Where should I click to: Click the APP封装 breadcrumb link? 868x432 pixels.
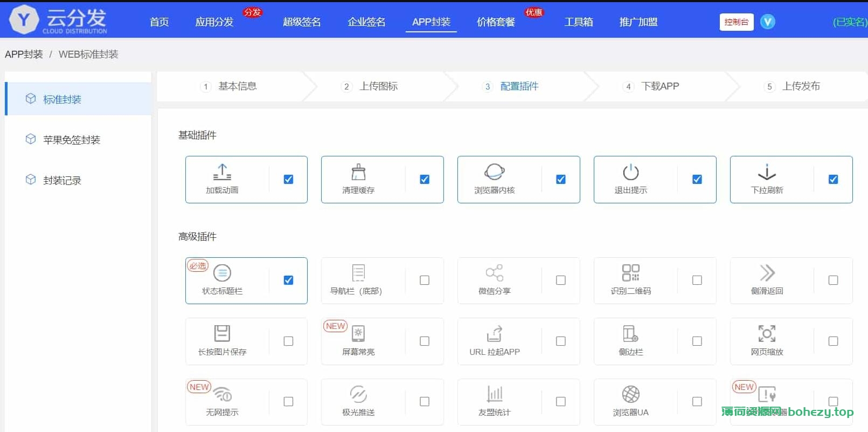click(x=24, y=54)
